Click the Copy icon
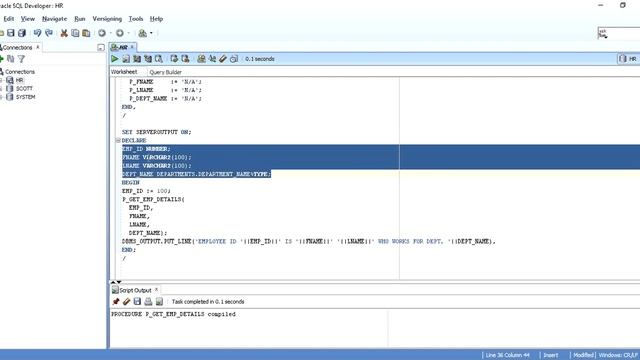The height and width of the screenshot is (360, 640). click(75, 33)
